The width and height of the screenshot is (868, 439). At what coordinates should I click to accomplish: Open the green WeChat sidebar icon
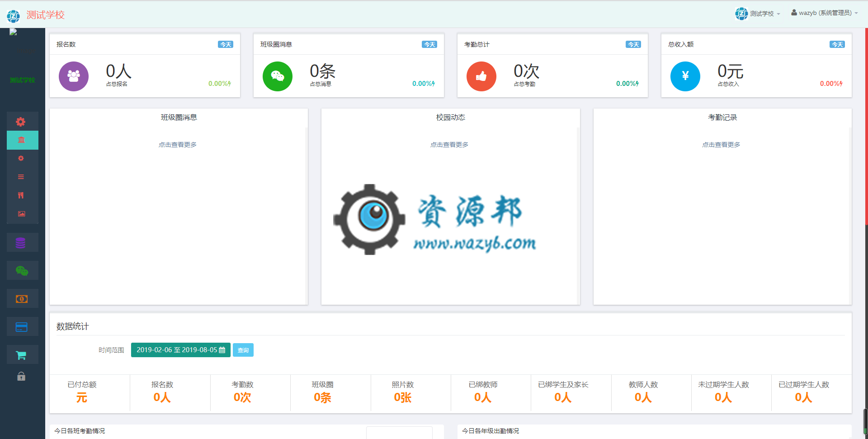22,271
